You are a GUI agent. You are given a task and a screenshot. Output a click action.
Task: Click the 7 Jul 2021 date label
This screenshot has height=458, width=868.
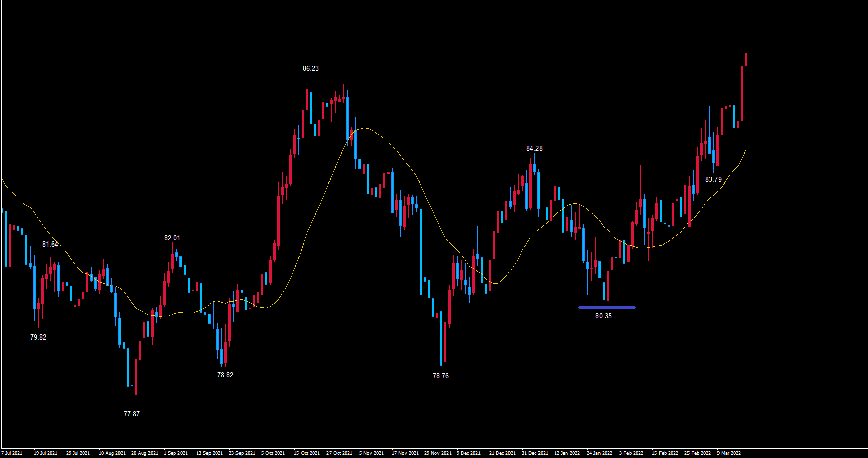coord(12,453)
